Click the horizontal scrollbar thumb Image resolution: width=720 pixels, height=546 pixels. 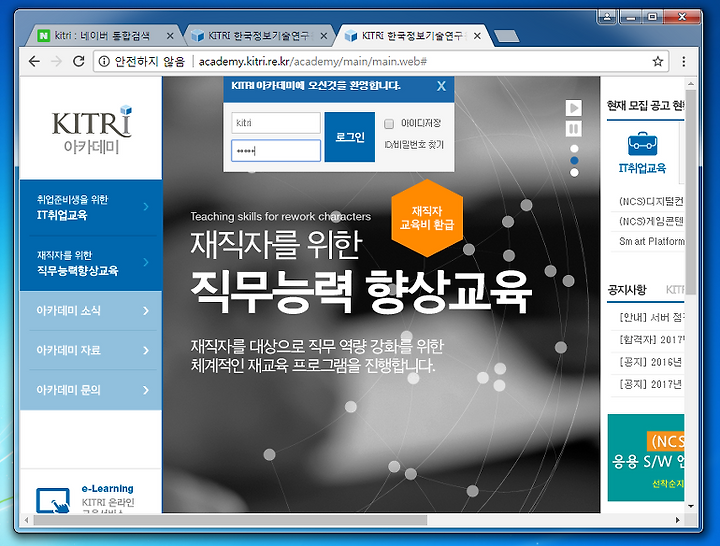tap(230, 520)
